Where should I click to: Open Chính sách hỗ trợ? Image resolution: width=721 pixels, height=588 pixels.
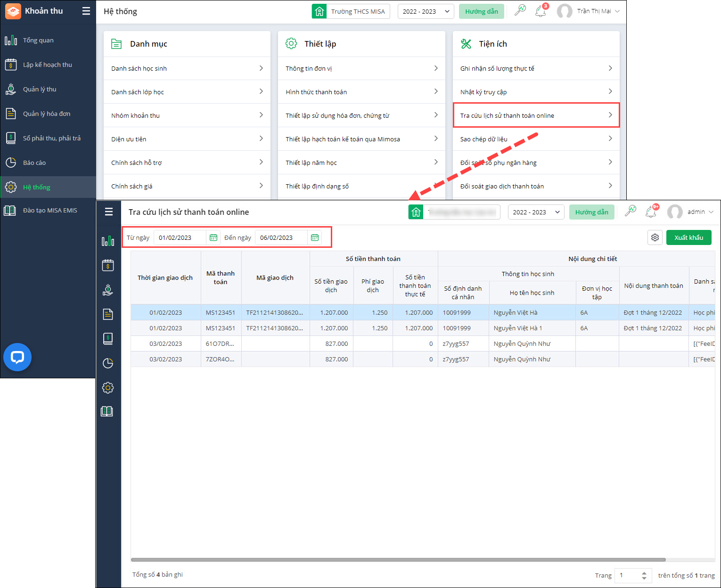coord(187,163)
